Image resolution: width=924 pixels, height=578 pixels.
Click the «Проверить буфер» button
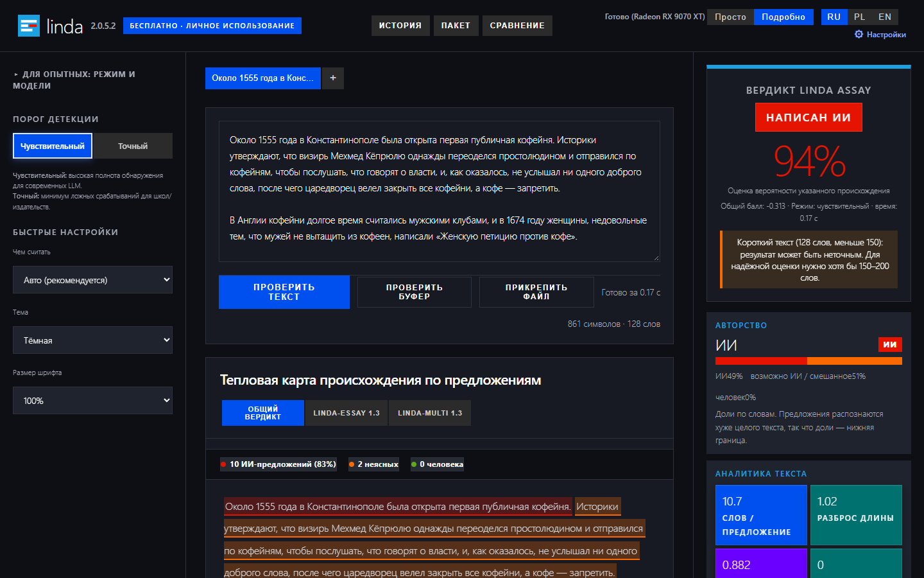[415, 292]
